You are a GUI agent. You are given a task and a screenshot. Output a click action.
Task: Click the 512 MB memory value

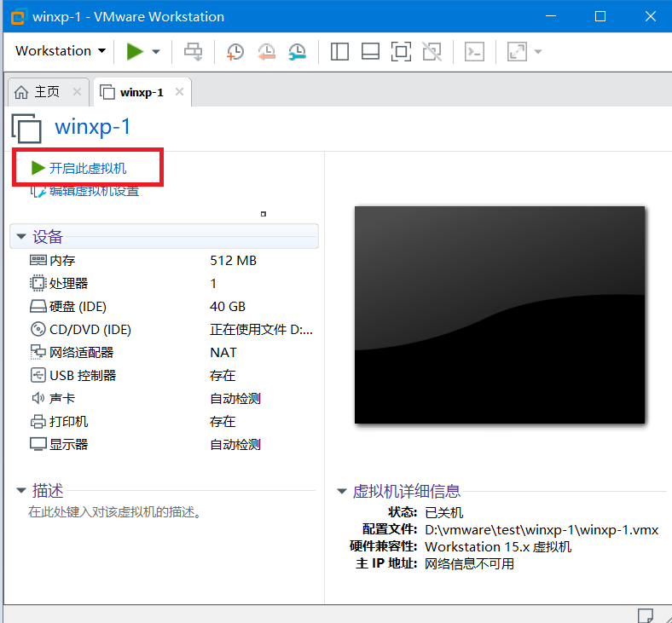(233, 260)
